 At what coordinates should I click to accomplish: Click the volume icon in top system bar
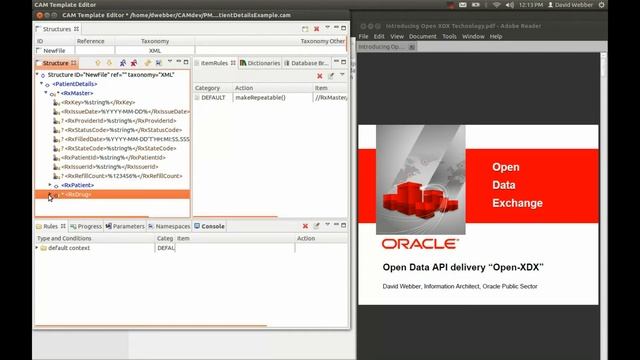pos(510,5)
